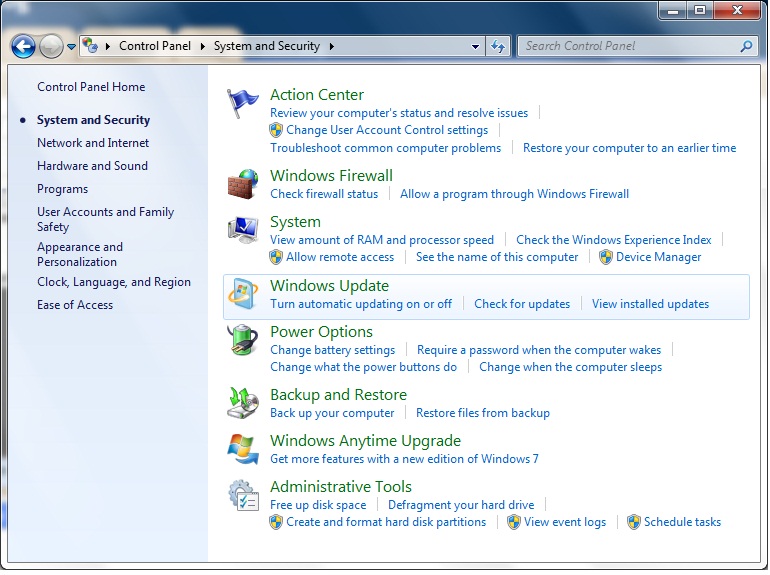Viewport: 770px width, 575px height.
Task: Expand arrow before Control Panel breadcrumb
Action: pos(108,46)
